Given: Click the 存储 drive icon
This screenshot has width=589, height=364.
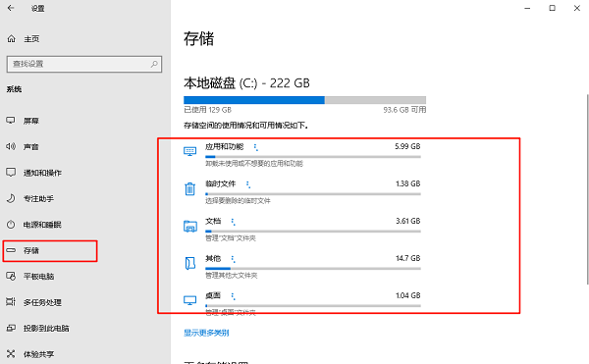Looking at the screenshot, I should pos(11,250).
